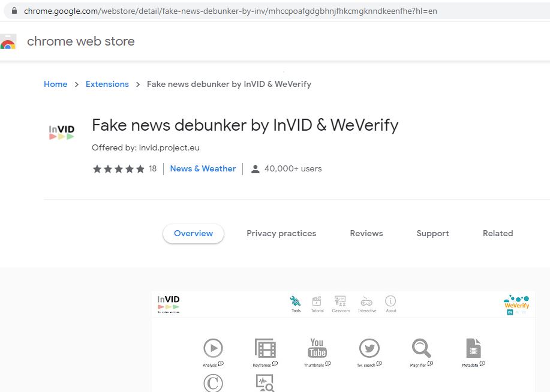Click the InVID logo
Viewport: 550px width, 392px height.
click(170, 302)
